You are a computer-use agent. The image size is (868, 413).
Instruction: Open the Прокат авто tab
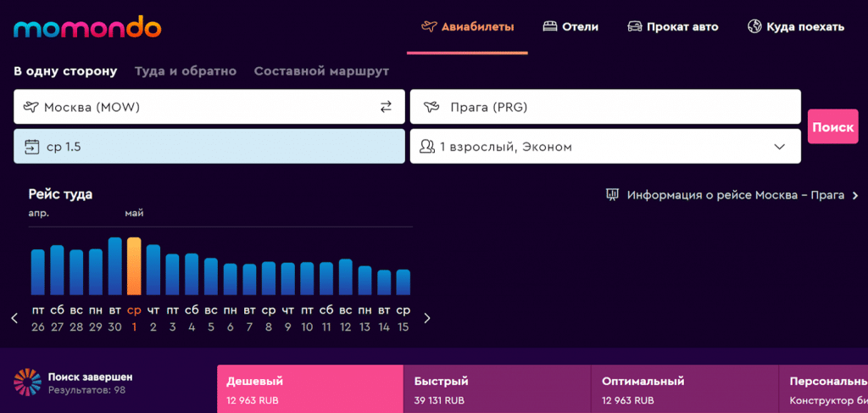click(672, 26)
